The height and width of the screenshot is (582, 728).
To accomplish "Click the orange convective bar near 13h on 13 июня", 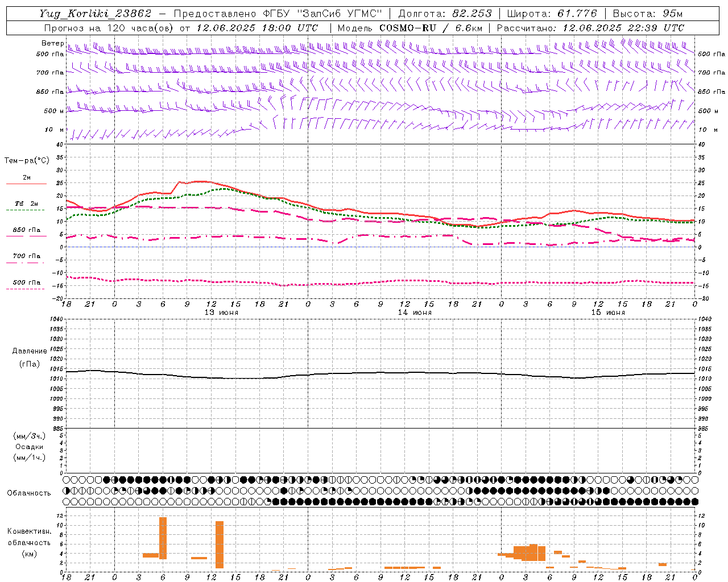I will coord(220,544).
